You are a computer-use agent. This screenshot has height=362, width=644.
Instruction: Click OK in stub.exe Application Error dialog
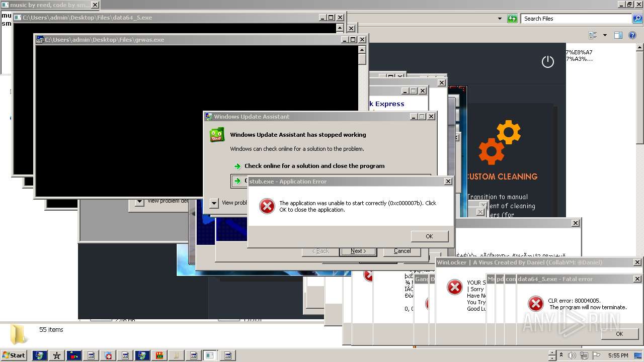429,236
